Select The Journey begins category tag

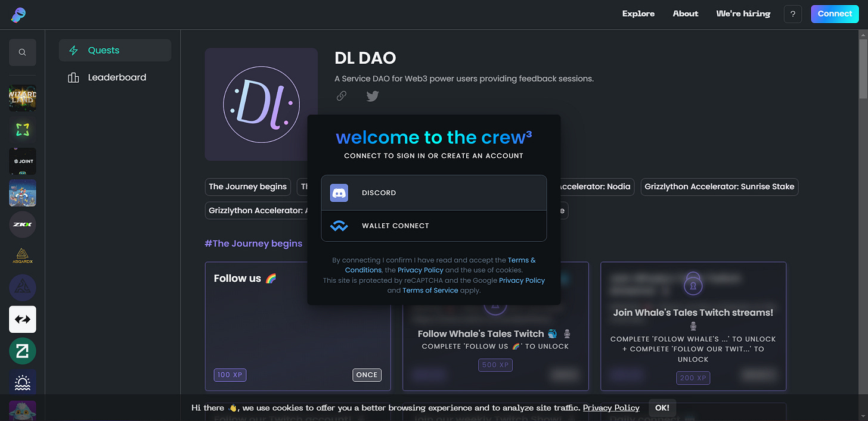click(x=248, y=187)
